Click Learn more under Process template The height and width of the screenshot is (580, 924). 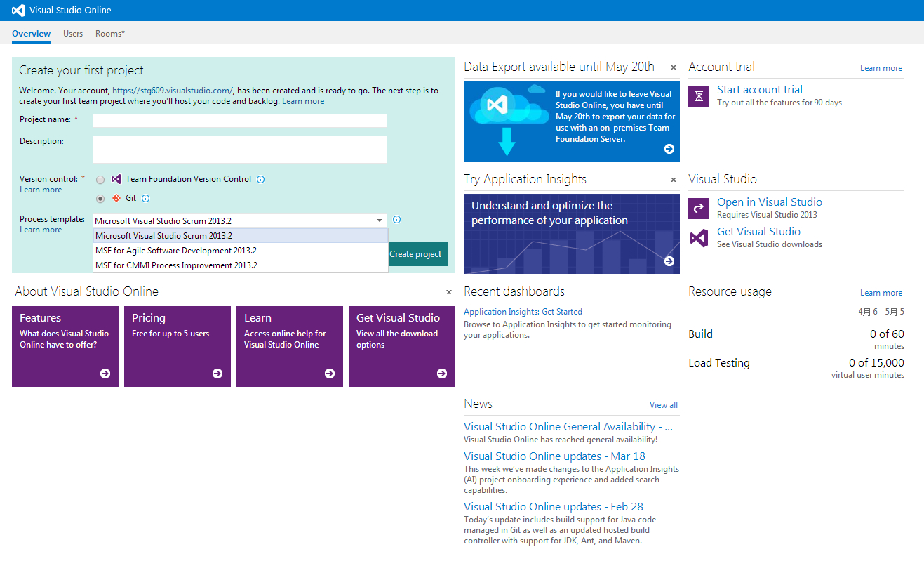[41, 230]
